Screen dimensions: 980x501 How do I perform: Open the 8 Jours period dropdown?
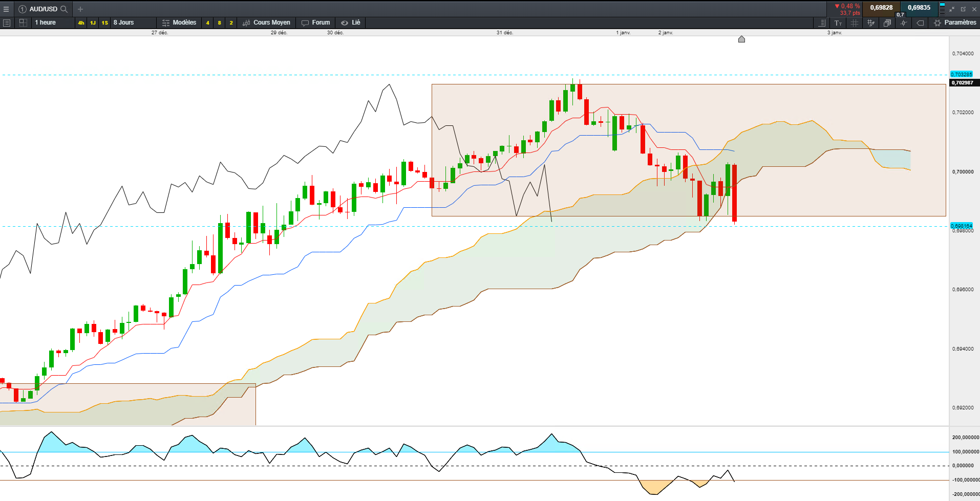pos(133,23)
